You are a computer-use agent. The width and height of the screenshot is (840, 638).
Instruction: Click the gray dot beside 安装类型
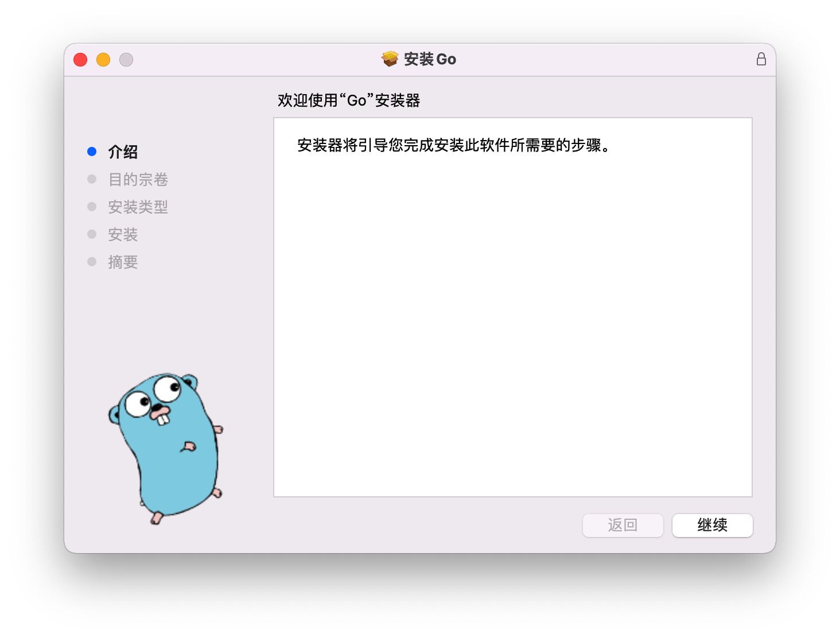[92, 206]
